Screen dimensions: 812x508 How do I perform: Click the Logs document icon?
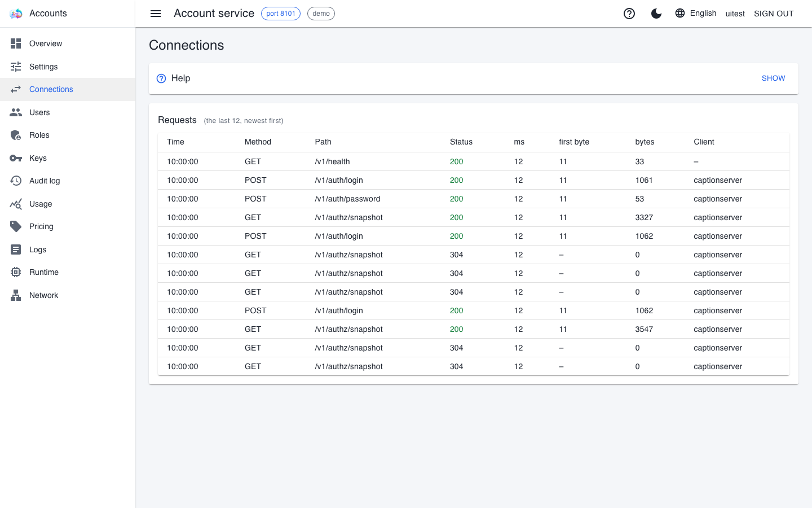16,249
